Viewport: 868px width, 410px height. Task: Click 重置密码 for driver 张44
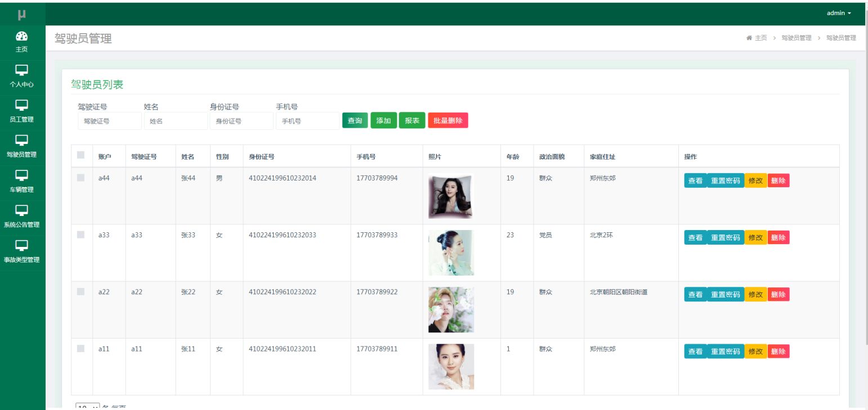[726, 181]
